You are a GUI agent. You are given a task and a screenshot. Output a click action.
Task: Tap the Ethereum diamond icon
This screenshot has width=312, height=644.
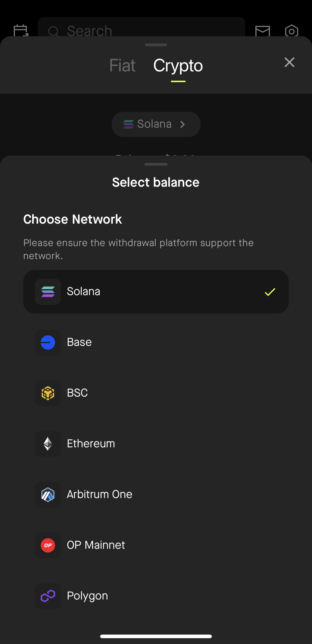pos(48,444)
